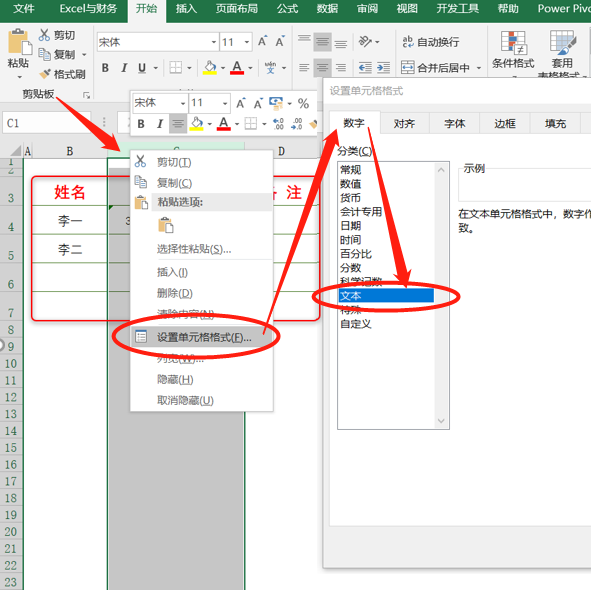This screenshot has height=590, width=591.
Task: Click the ribbon borders icon
Action: 176,68
